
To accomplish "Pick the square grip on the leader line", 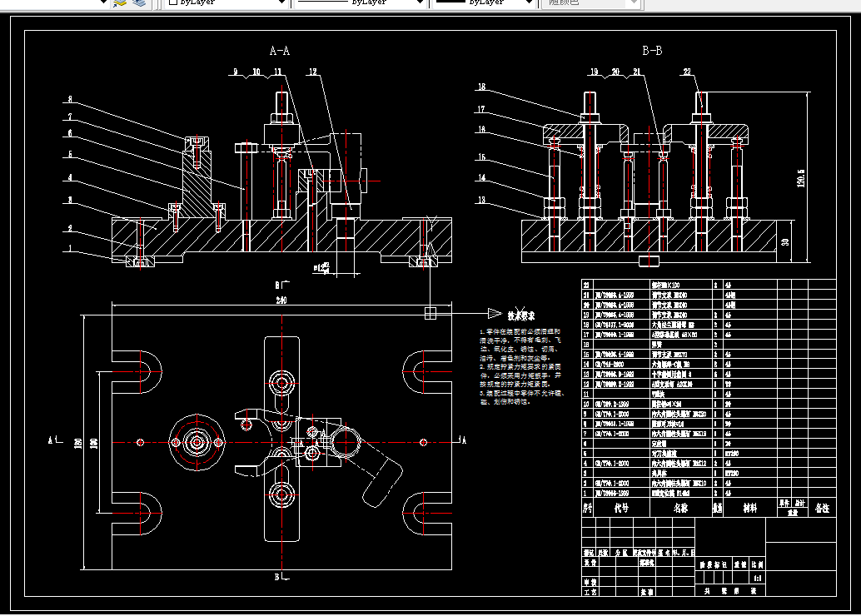I will click(x=430, y=313).
